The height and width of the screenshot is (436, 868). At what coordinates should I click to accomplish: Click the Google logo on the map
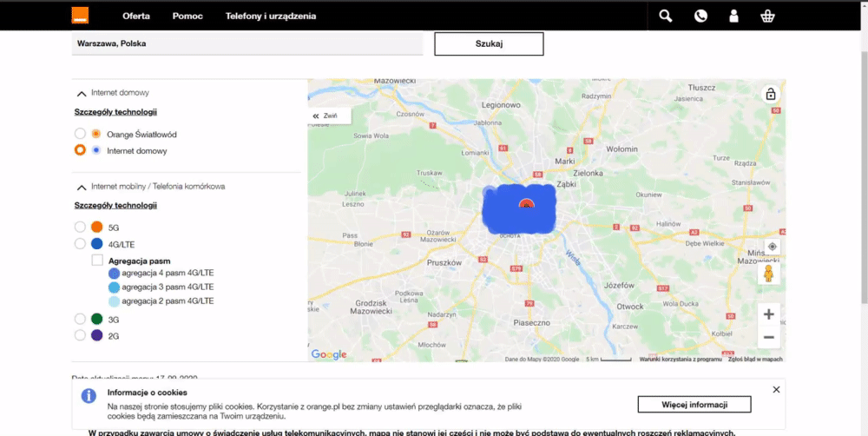[329, 354]
